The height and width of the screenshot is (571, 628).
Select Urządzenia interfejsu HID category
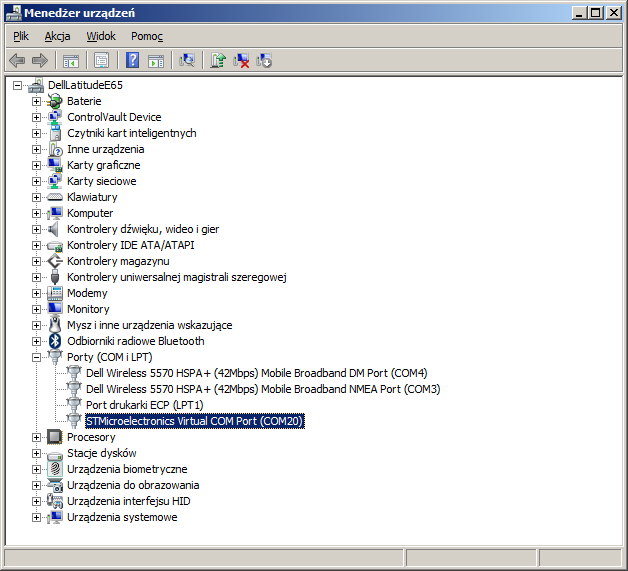tap(129, 501)
